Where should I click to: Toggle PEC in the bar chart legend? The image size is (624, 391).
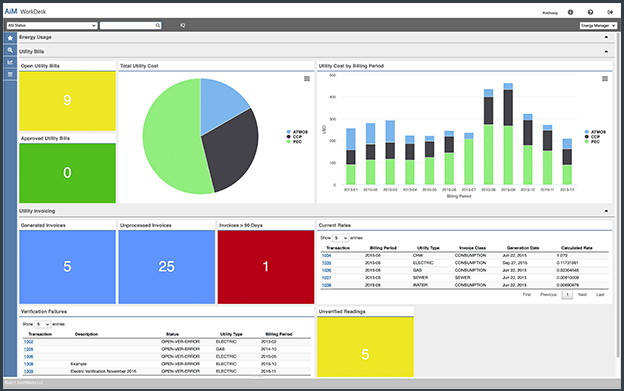coord(593,142)
